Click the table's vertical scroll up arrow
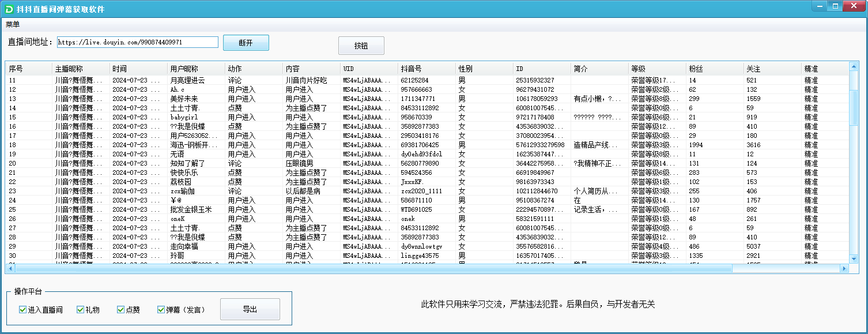Screen dimensions: 868x334 [854, 67]
